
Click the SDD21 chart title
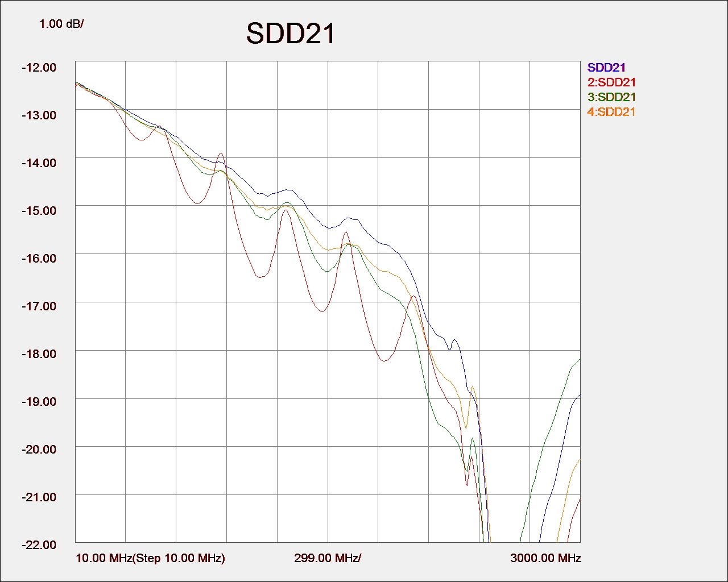291,34
